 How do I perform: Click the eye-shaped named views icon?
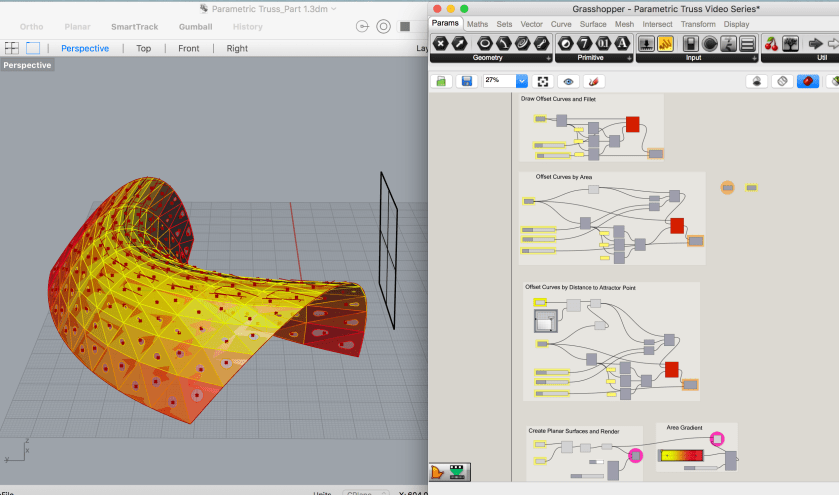coord(569,81)
